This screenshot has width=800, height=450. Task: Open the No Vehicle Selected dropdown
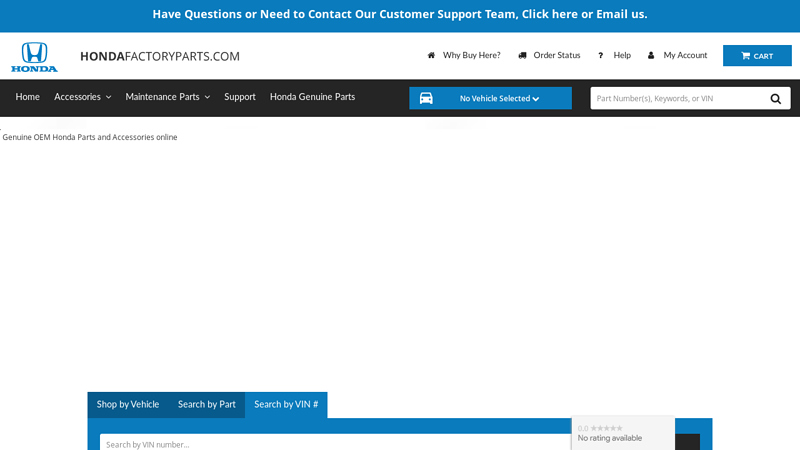(x=490, y=98)
